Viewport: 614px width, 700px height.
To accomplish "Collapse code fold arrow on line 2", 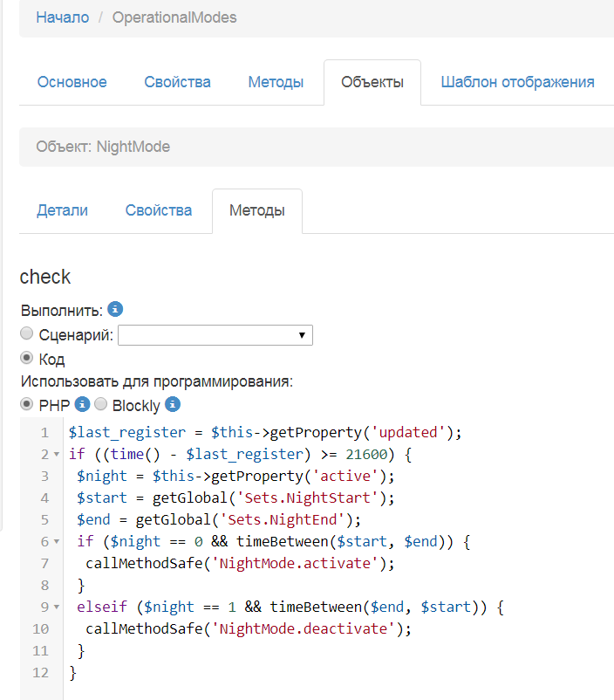I will coord(57,455).
